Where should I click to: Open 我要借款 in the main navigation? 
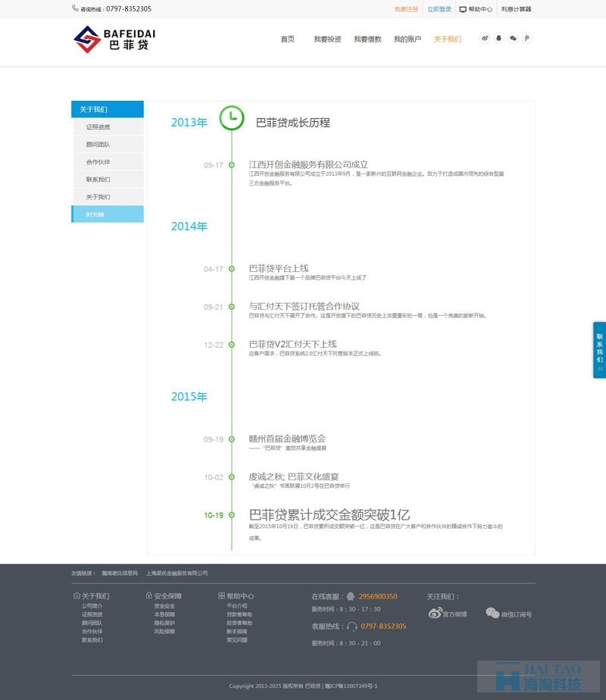[x=367, y=39]
